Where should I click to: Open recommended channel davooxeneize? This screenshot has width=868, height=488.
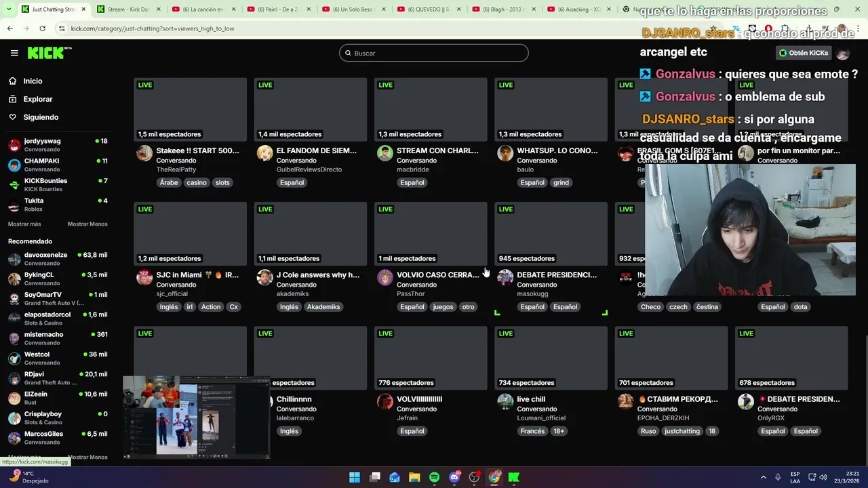[58, 259]
